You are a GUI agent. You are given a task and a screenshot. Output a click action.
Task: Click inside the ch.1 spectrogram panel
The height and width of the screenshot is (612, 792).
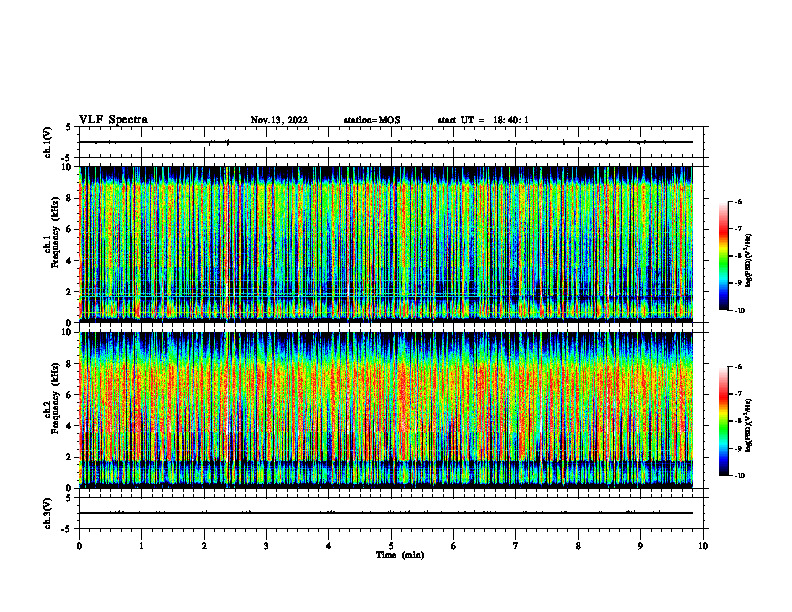[x=385, y=244]
